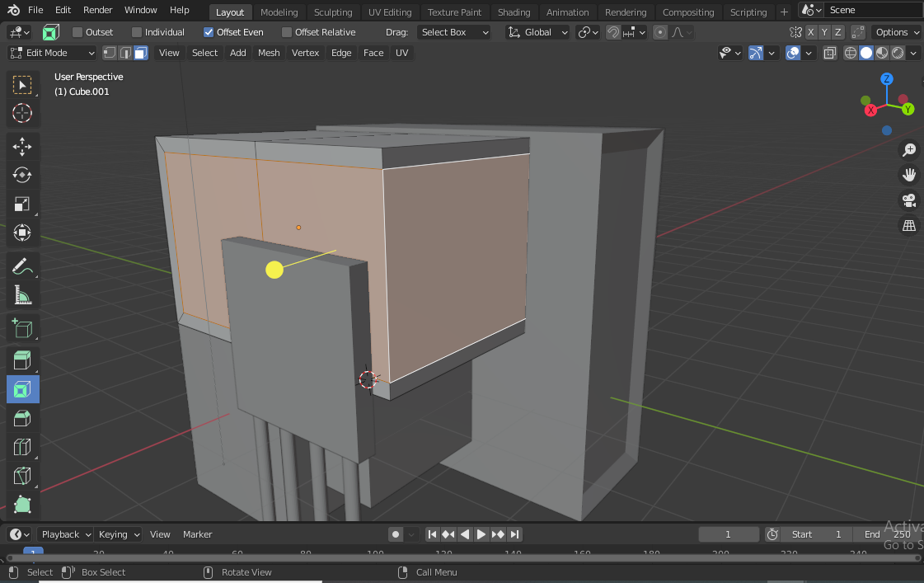Open the pivot point dropdown
This screenshot has width=924, height=583.
pyautogui.click(x=588, y=32)
